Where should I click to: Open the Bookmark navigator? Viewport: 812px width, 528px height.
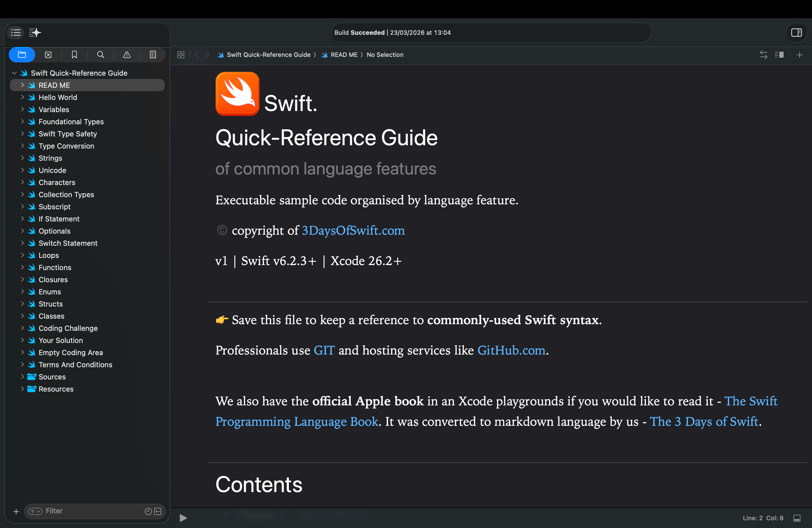coord(74,55)
